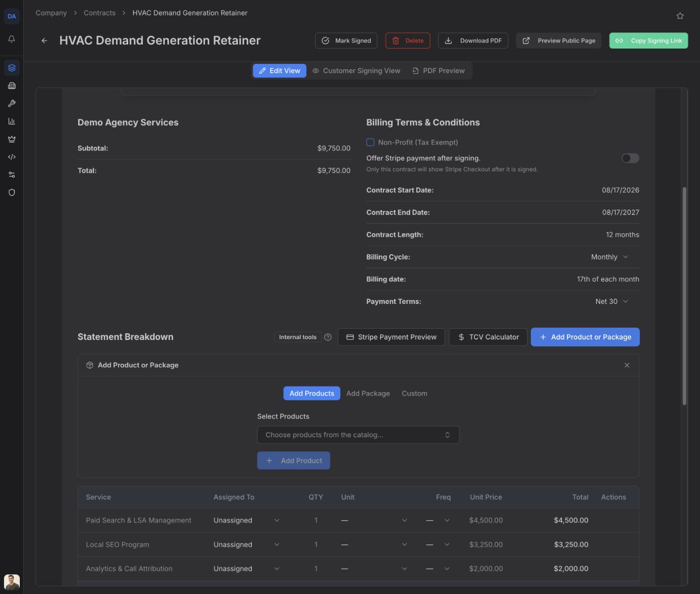Toggle Offer Stripe payment after signing
The image size is (700, 594).
pos(630,158)
